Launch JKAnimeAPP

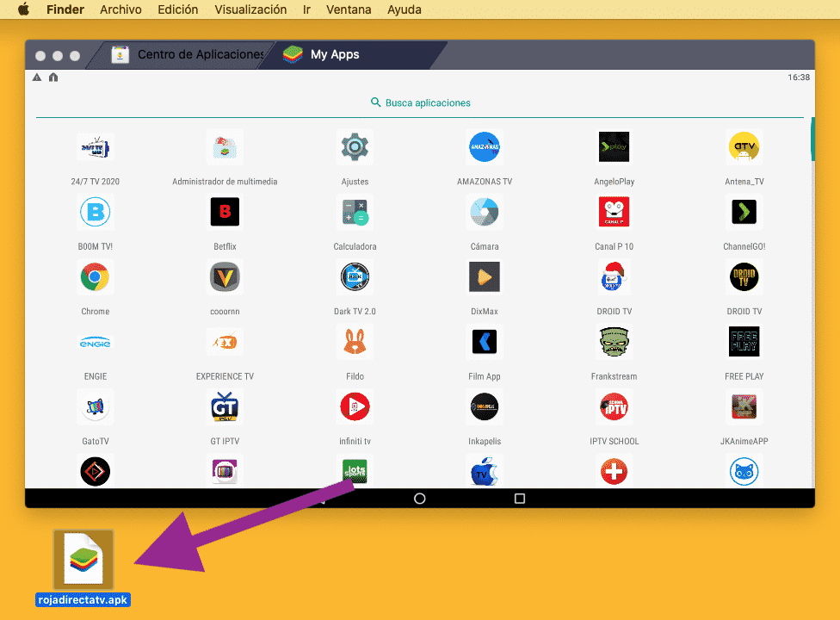[x=744, y=406]
